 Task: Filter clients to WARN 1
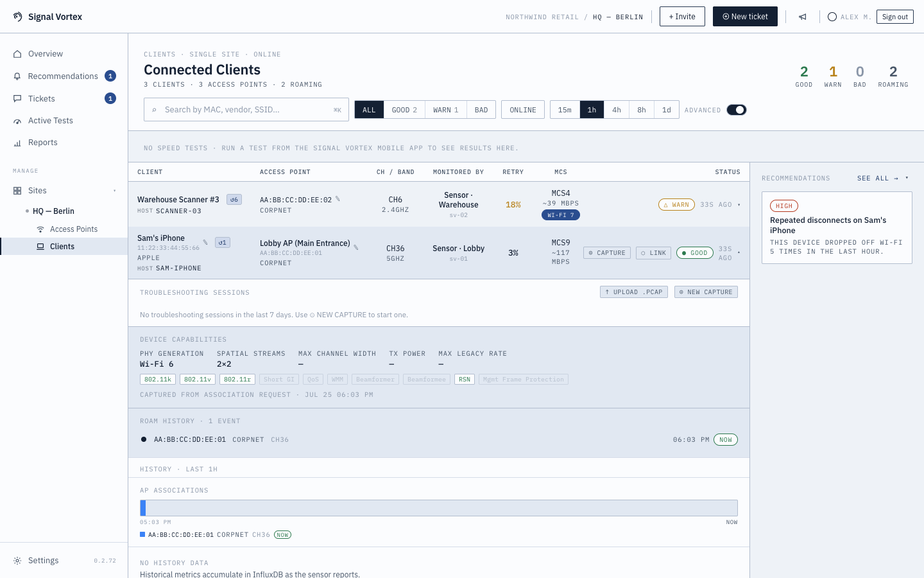pos(445,110)
